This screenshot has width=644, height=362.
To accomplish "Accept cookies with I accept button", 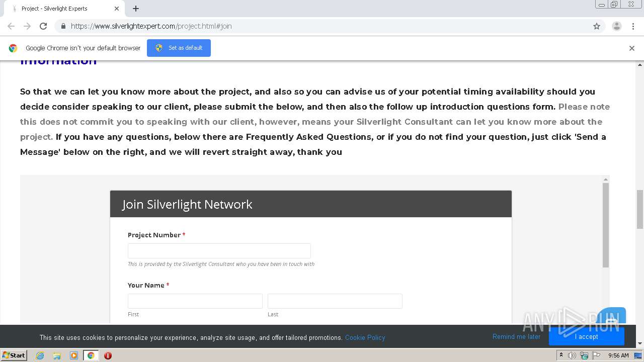I will 587,336.
